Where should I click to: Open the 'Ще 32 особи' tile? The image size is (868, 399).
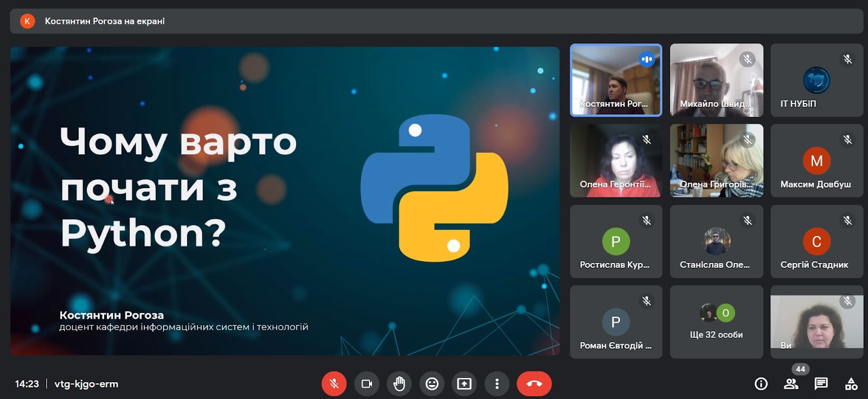pos(717,322)
